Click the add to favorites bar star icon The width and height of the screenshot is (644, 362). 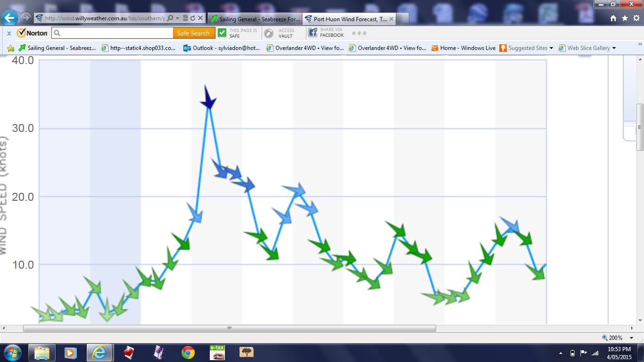tap(11, 48)
